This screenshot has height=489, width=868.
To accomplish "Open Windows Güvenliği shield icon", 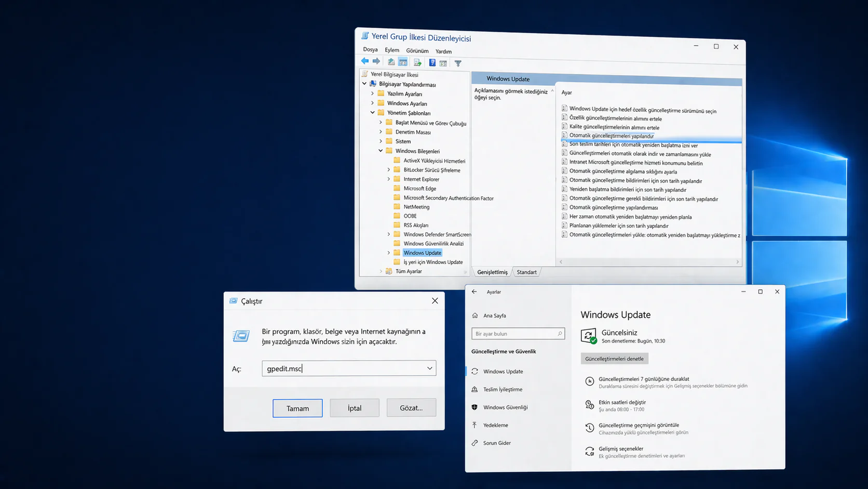I will 474,407.
